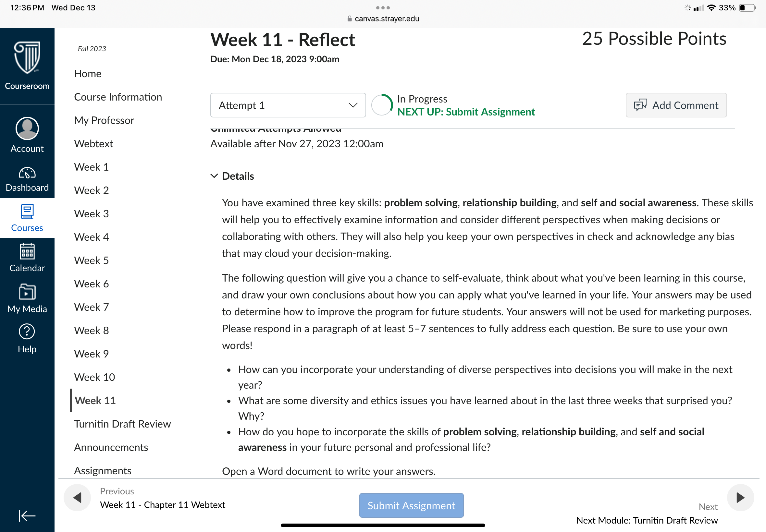Go to the Dashboard gauge icon

[27, 173]
